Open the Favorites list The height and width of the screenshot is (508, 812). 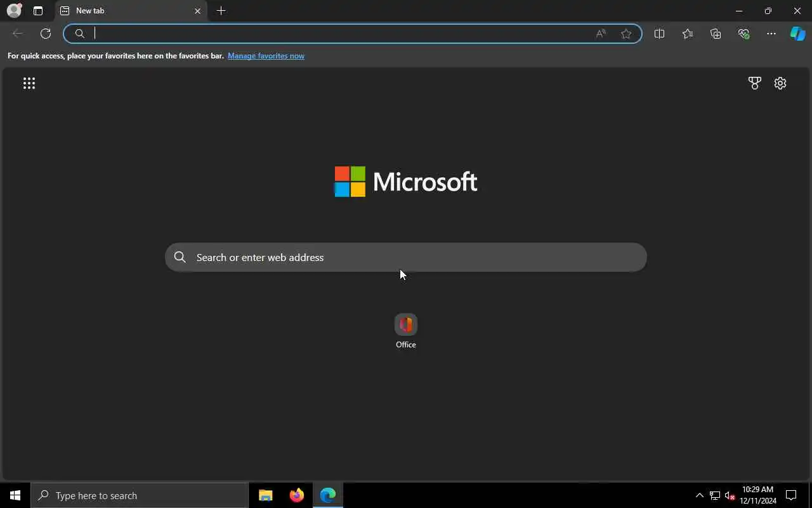coord(688,34)
